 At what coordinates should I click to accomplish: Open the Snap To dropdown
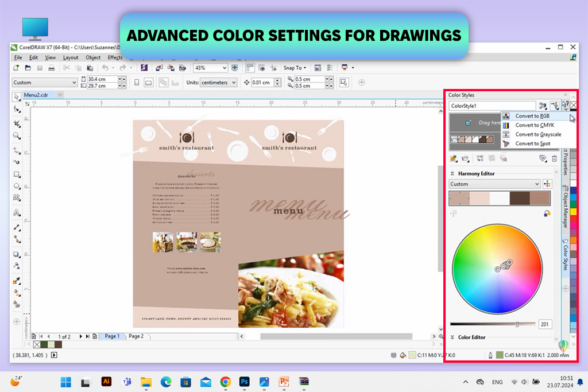coord(295,68)
